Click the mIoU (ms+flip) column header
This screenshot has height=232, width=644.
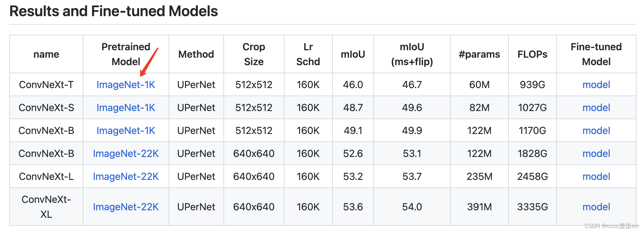tap(412, 54)
